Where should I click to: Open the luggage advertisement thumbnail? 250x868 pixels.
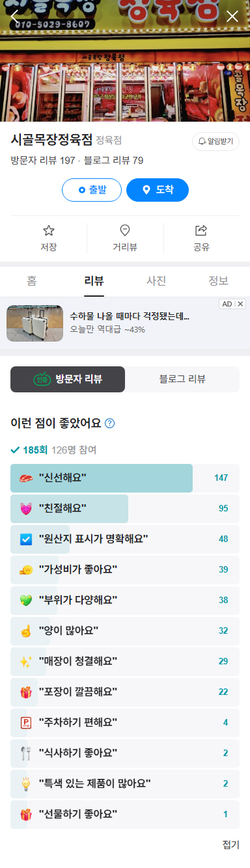point(35,323)
